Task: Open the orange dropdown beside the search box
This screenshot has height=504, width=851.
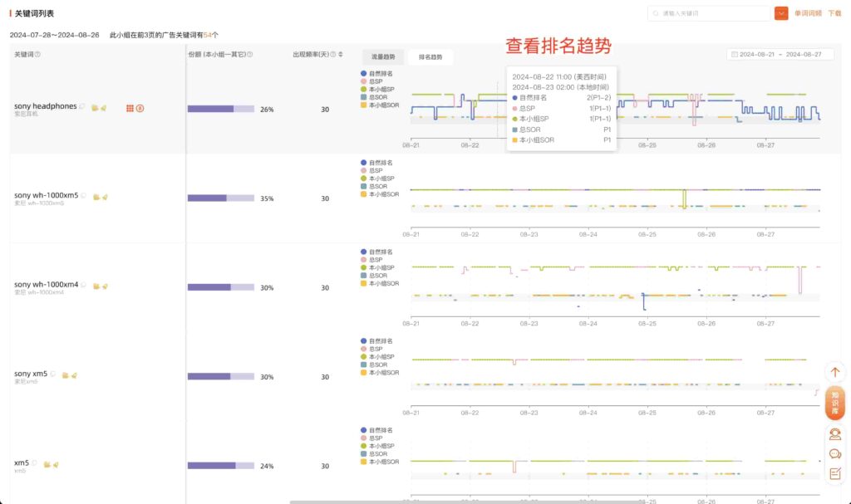Action: tap(780, 13)
